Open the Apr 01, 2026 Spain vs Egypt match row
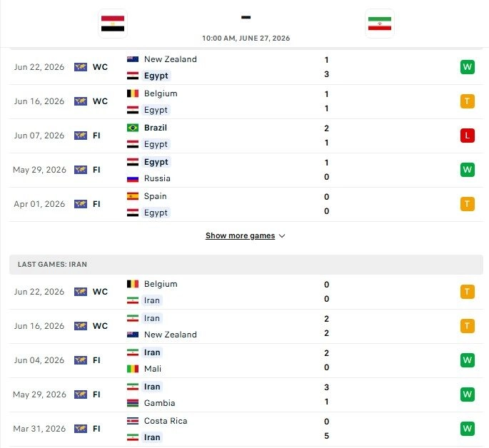Viewport: 489px width, 448px height. [246, 204]
